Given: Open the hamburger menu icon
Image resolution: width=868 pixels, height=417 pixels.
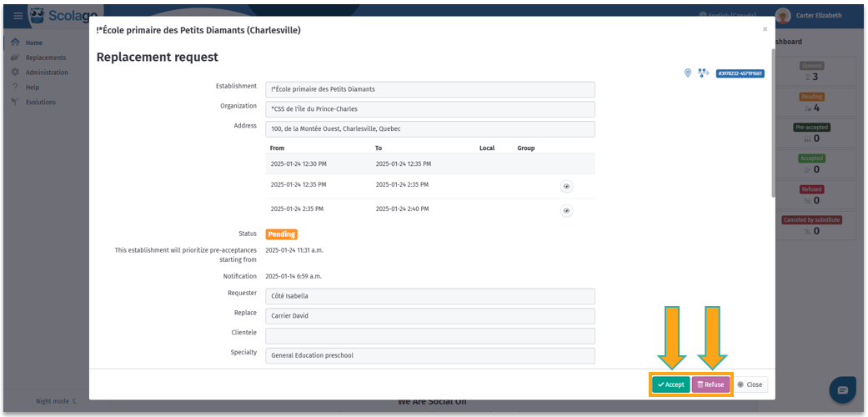Looking at the screenshot, I should click(18, 16).
